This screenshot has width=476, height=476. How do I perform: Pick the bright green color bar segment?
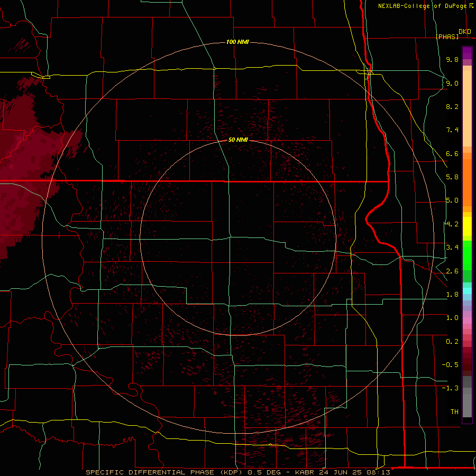[467, 255]
